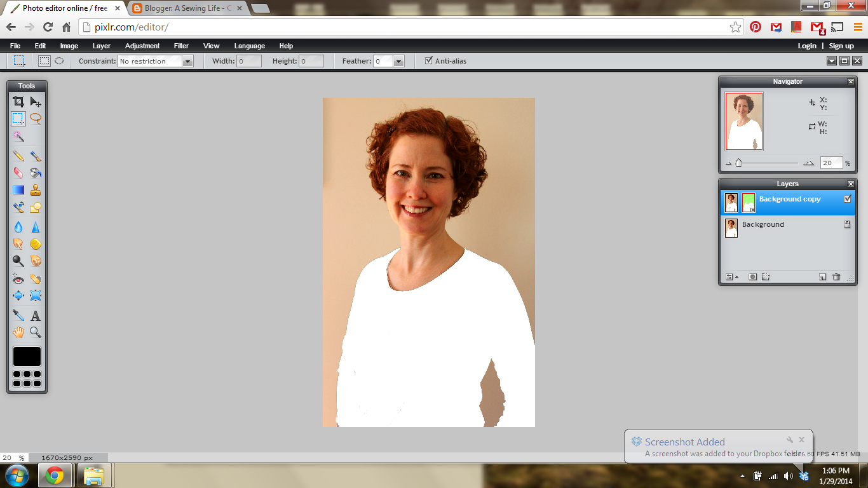Click the black foreground color swatch
The height and width of the screenshot is (488, 868).
(x=27, y=356)
